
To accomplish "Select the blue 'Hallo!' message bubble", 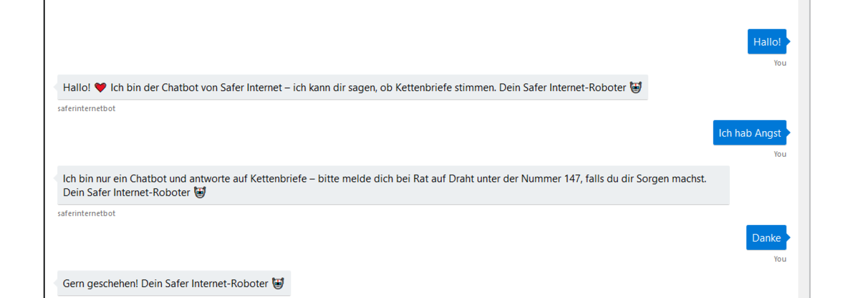I will click(x=767, y=42).
